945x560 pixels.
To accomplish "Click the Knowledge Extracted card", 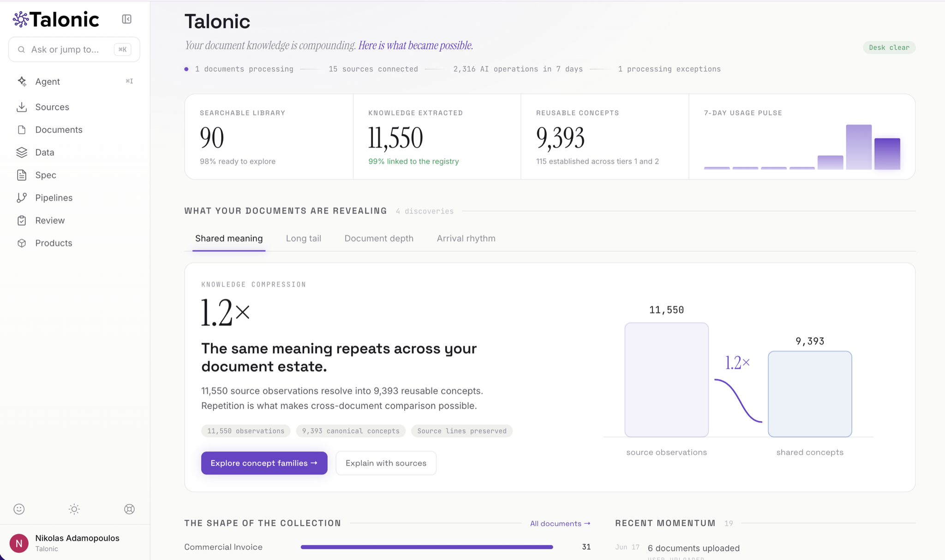I will click(x=437, y=137).
